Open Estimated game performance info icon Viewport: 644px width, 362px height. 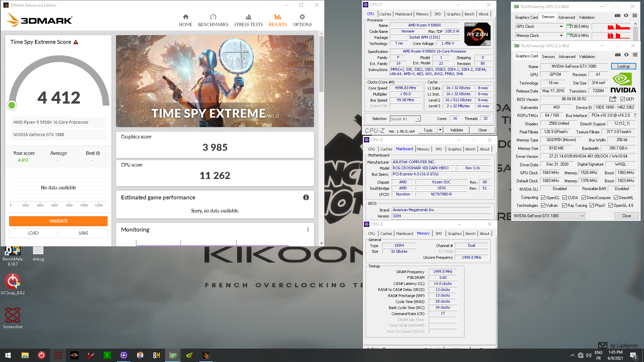click(306, 197)
